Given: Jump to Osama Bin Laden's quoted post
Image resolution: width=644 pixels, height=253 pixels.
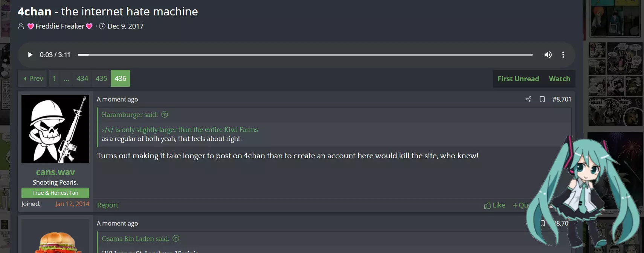Looking at the screenshot, I should 176,239.
